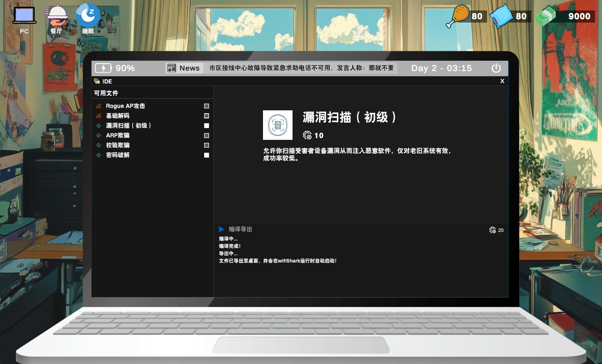
Task: Select ARP欺骗 from the file list
Action: 118,136
